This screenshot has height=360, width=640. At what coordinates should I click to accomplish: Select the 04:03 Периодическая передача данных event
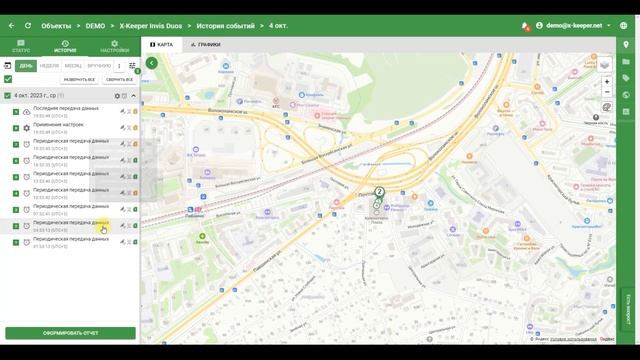70,226
